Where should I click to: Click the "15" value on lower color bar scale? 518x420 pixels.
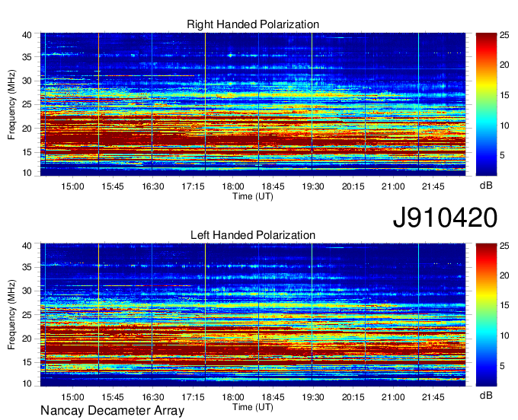504,306
